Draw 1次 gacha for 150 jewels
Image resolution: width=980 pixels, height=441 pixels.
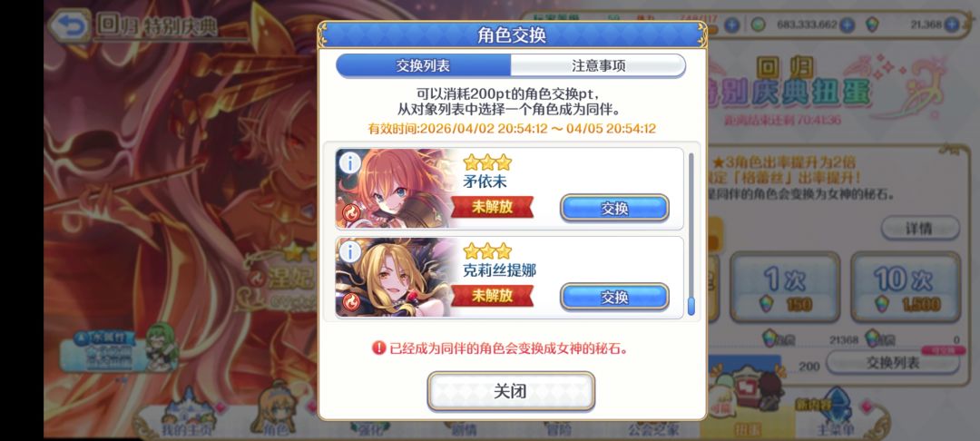coord(785,287)
